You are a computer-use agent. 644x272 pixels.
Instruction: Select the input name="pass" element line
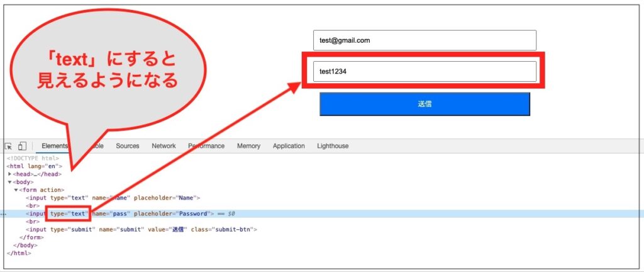pos(120,213)
